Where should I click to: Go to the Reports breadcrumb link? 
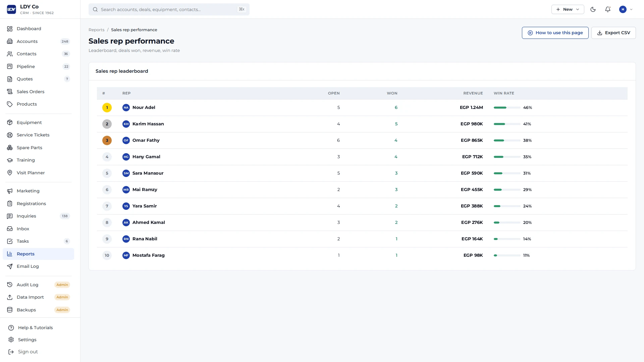pyautogui.click(x=97, y=30)
